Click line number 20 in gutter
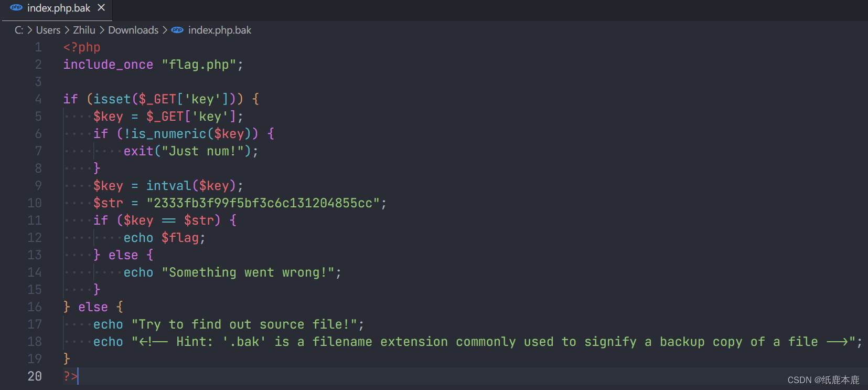This screenshot has width=868, height=390. click(x=35, y=376)
